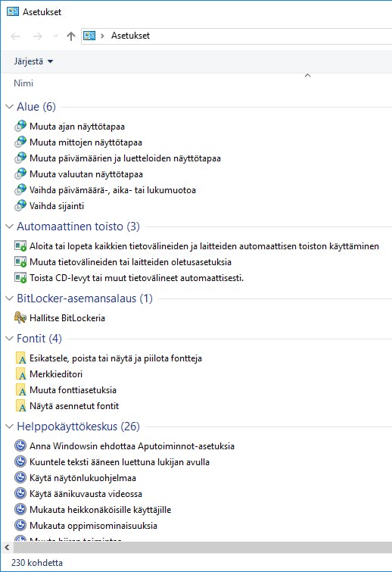The height and width of the screenshot is (572, 392).
Task: Click the Asetukset icon in the address bar
Action: coord(89,36)
